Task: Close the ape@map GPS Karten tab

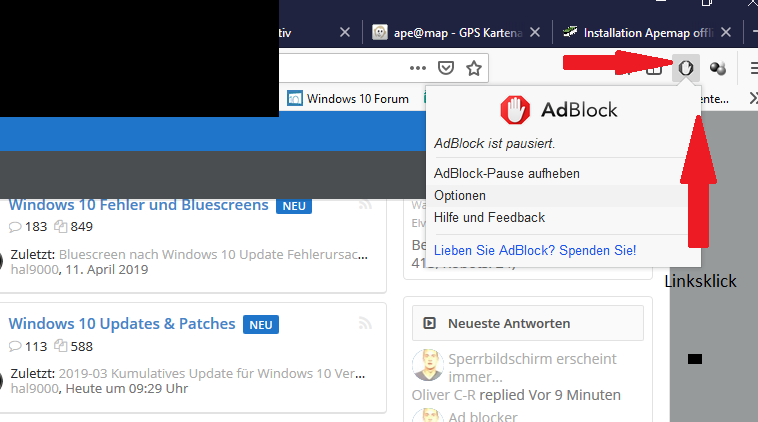Action: (535, 32)
